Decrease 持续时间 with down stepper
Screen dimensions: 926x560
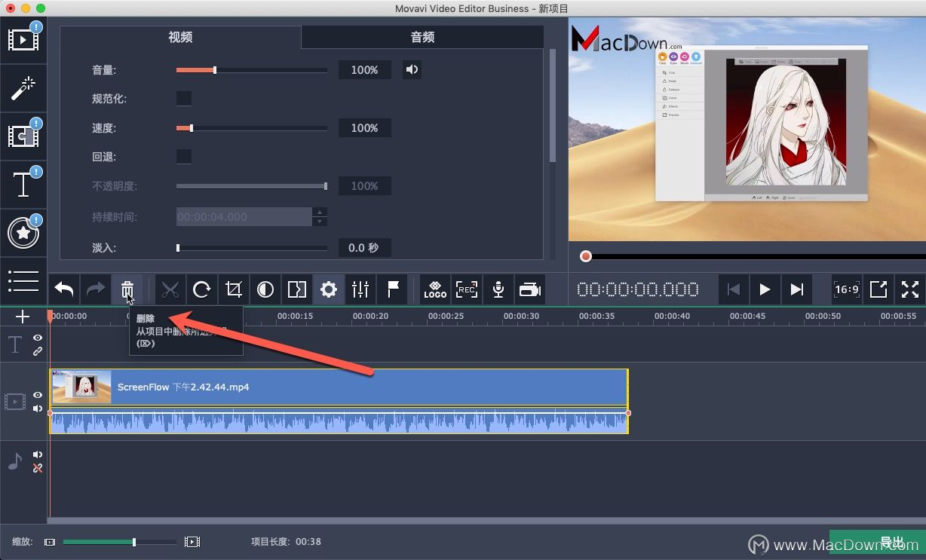click(320, 222)
